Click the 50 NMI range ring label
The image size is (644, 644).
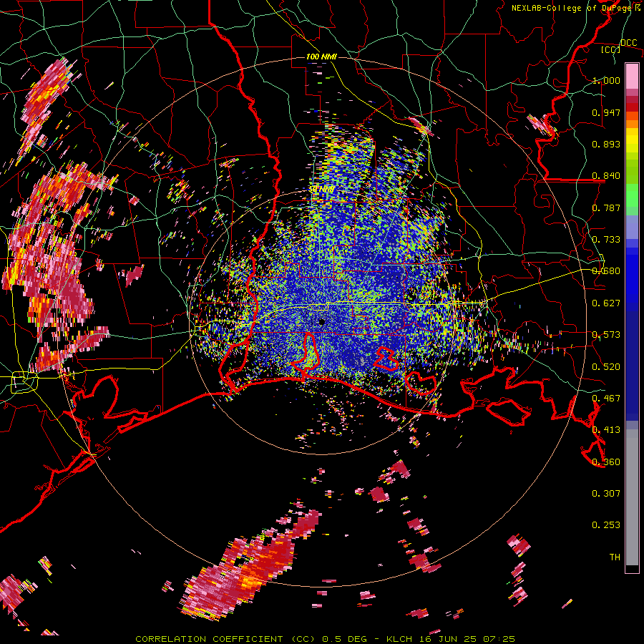click(321, 190)
